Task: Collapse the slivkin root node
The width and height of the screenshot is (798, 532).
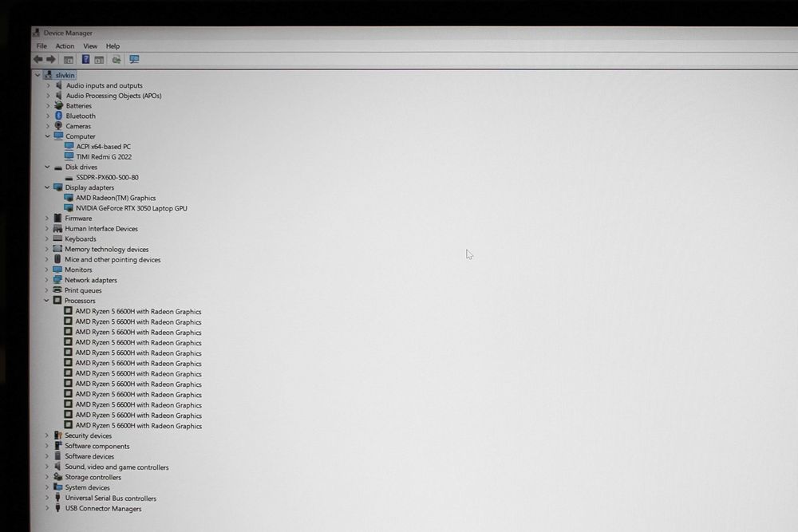Action: click(38, 75)
